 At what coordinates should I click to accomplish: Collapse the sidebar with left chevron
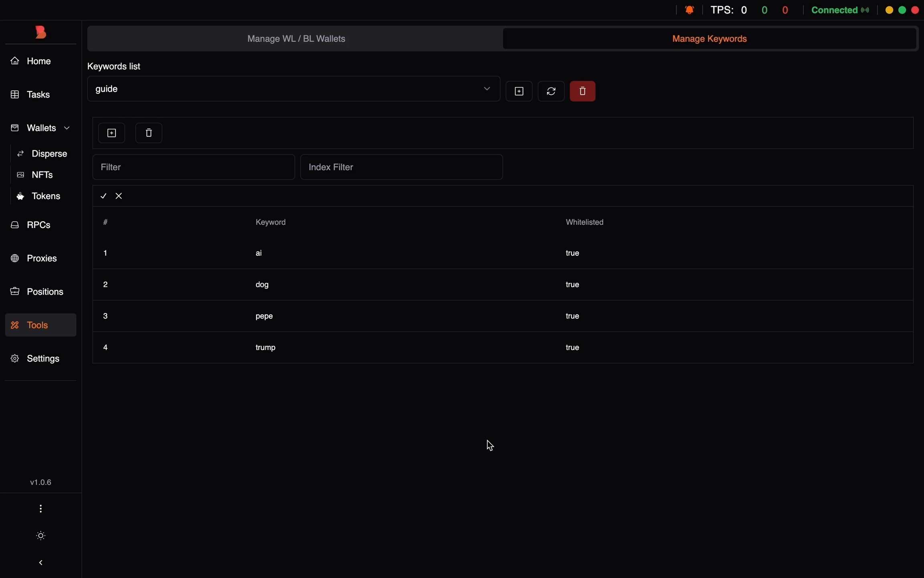41,563
